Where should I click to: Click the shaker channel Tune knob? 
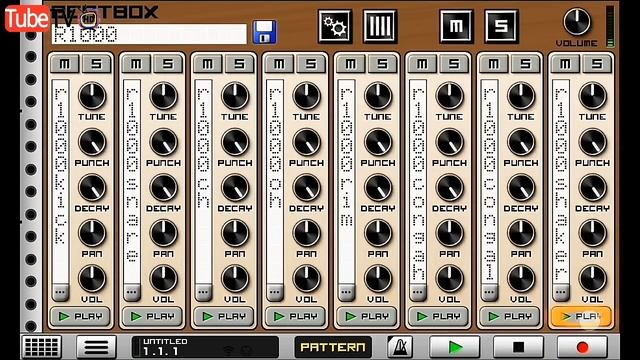pyautogui.click(x=592, y=96)
